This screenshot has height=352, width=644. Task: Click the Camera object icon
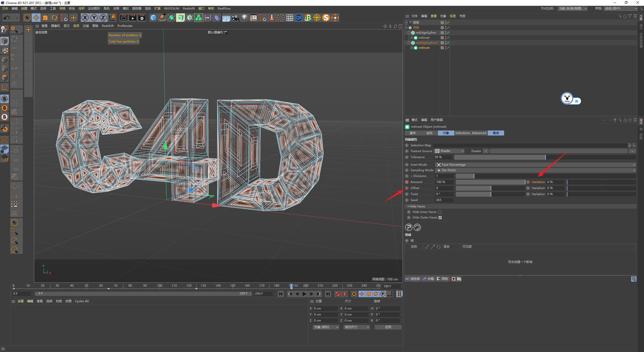tap(235, 18)
